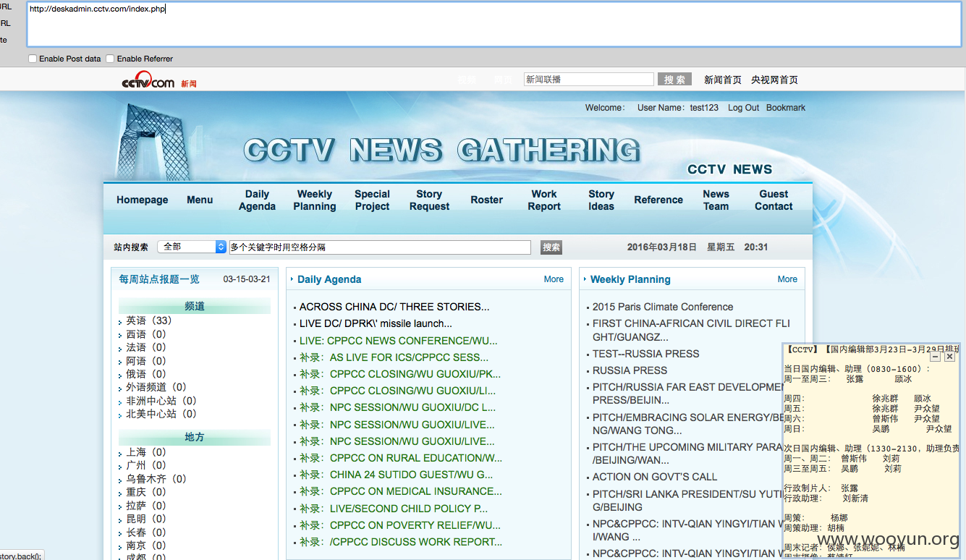Viewport: 966px width, 560px height.
Task: Enable Post data checkbox
Action: click(33, 59)
